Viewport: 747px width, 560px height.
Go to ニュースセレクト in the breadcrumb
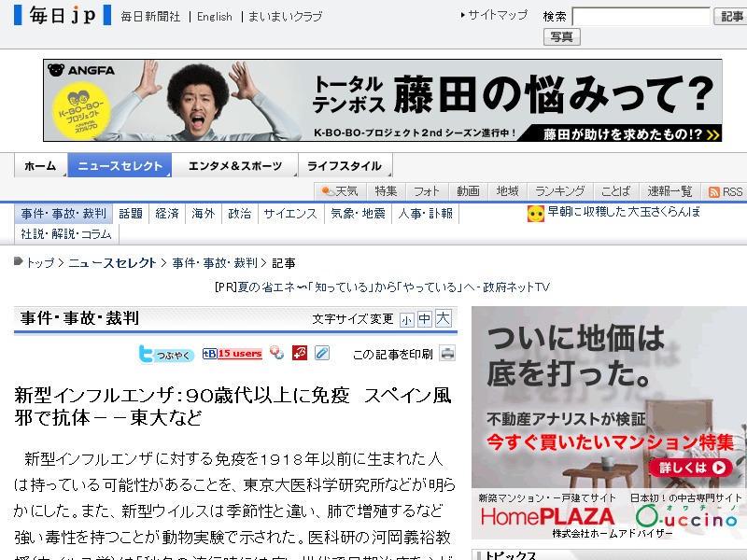(x=112, y=263)
